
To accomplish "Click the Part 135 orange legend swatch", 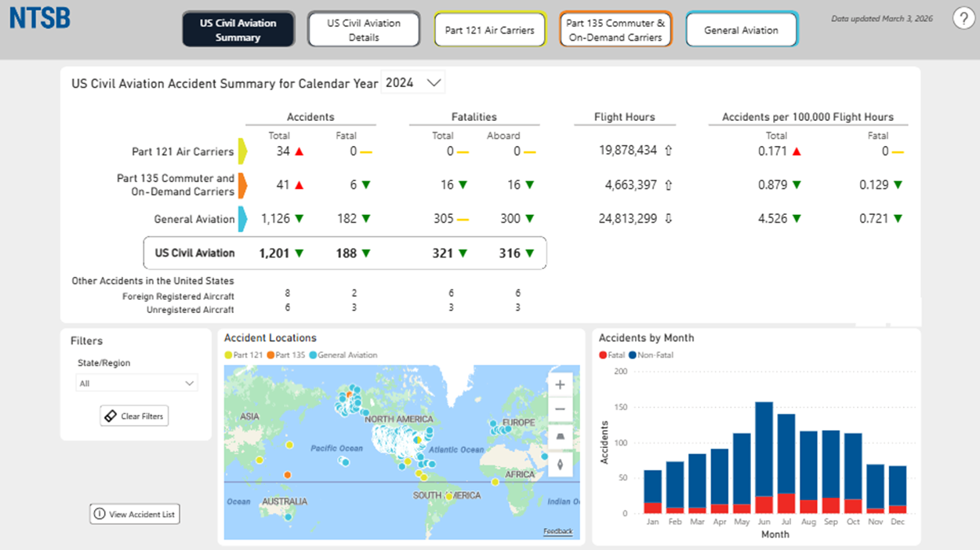I will pyautogui.click(x=270, y=355).
